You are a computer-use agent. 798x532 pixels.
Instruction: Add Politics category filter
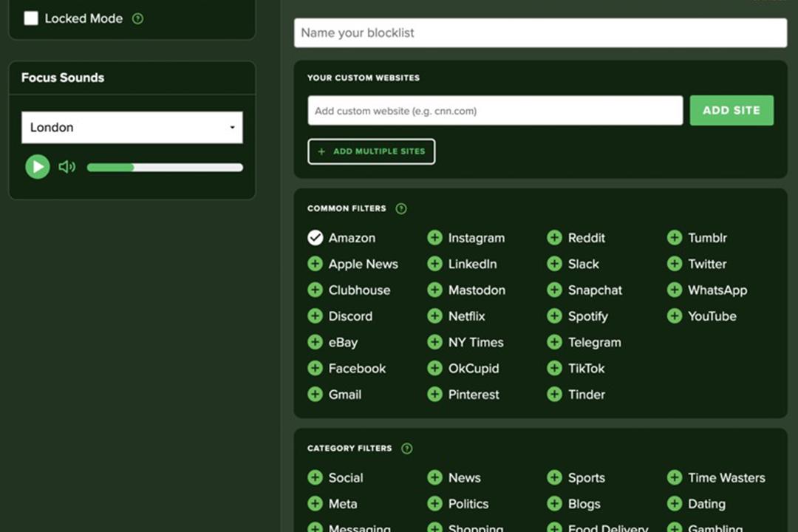point(434,503)
